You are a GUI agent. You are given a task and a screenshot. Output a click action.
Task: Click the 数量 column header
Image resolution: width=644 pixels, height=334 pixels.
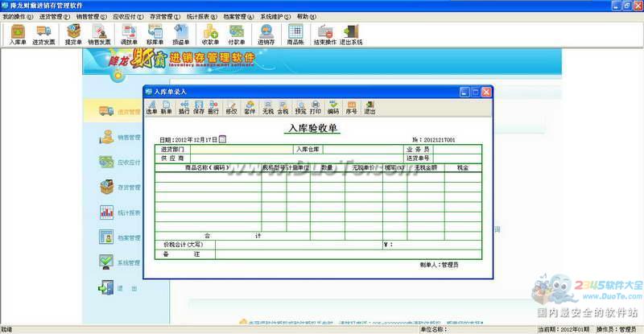pos(328,167)
